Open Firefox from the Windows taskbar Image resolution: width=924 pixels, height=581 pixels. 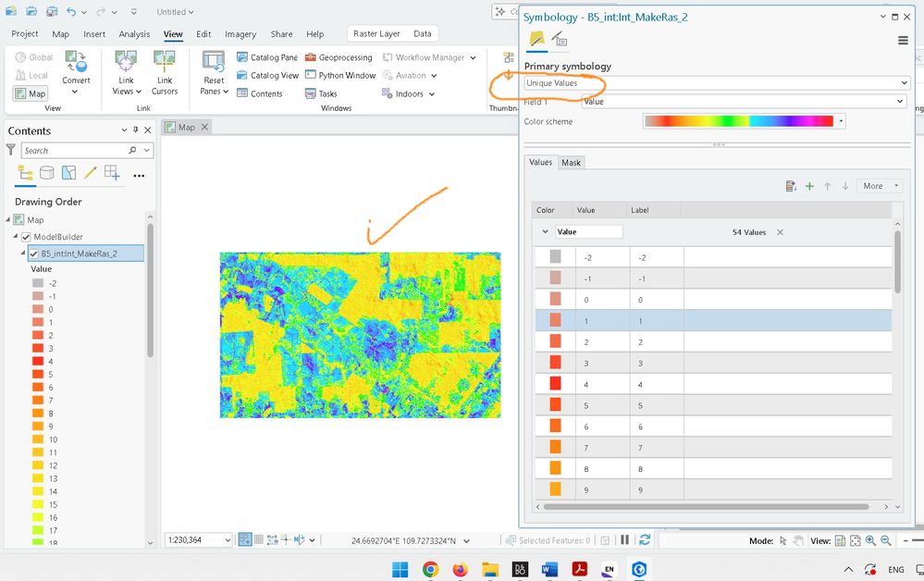(x=460, y=569)
